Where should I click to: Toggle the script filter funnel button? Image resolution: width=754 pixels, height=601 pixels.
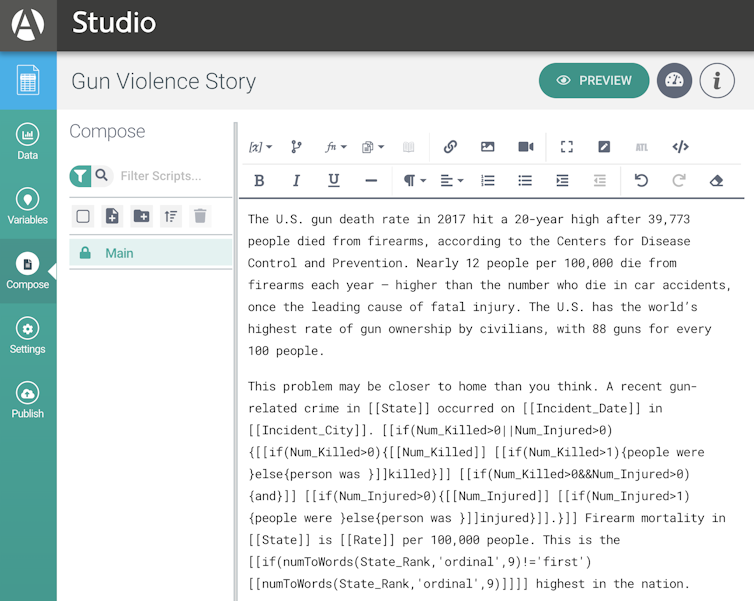tap(80, 176)
